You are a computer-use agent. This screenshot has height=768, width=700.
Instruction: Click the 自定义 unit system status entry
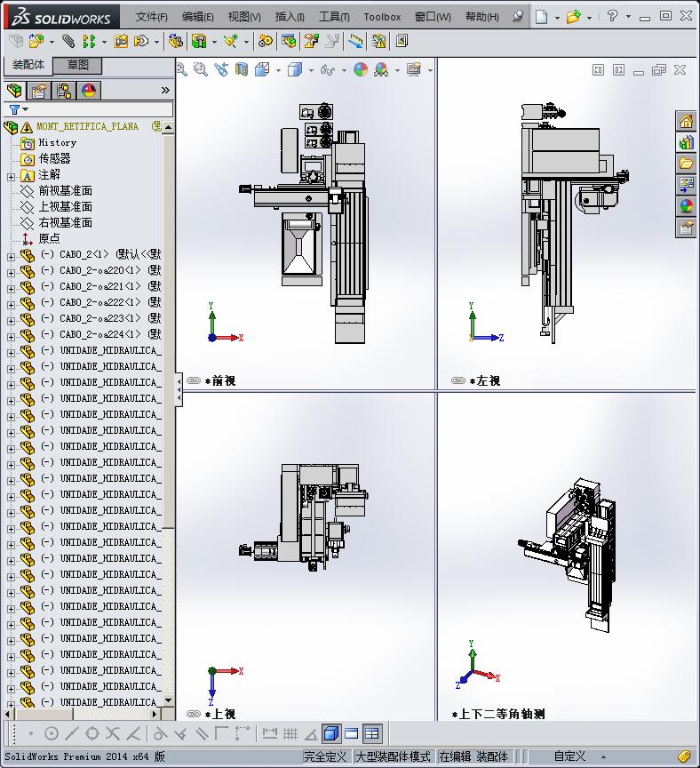point(569,756)
